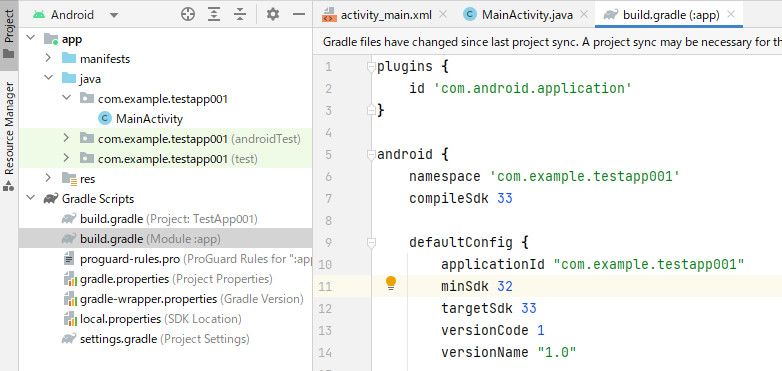Click the proguard-rules.pro file icon
The width and height of the screenshot is (782, 371).
[x=69, y=258]
